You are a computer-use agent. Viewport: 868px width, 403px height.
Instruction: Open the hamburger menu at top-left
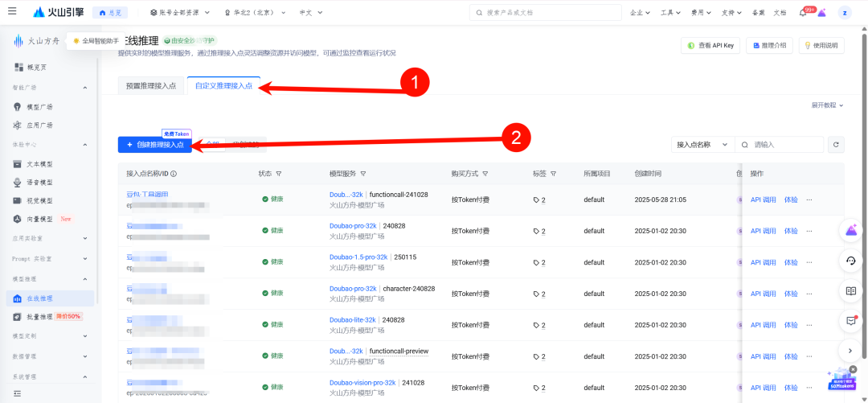[x=12, y=11]
